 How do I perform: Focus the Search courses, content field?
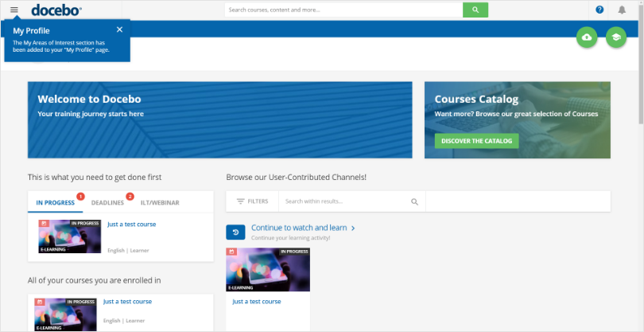point(343,10)
